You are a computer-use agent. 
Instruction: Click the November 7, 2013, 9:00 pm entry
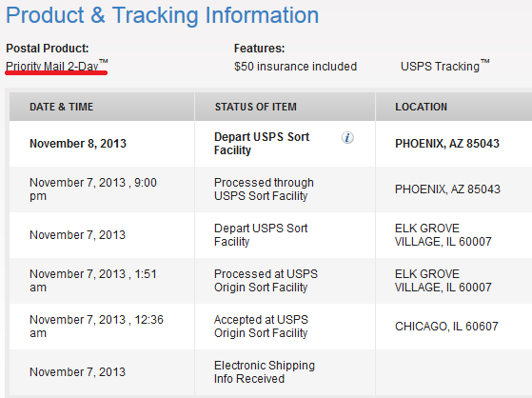pyautogui.click(x=93, y=189)
